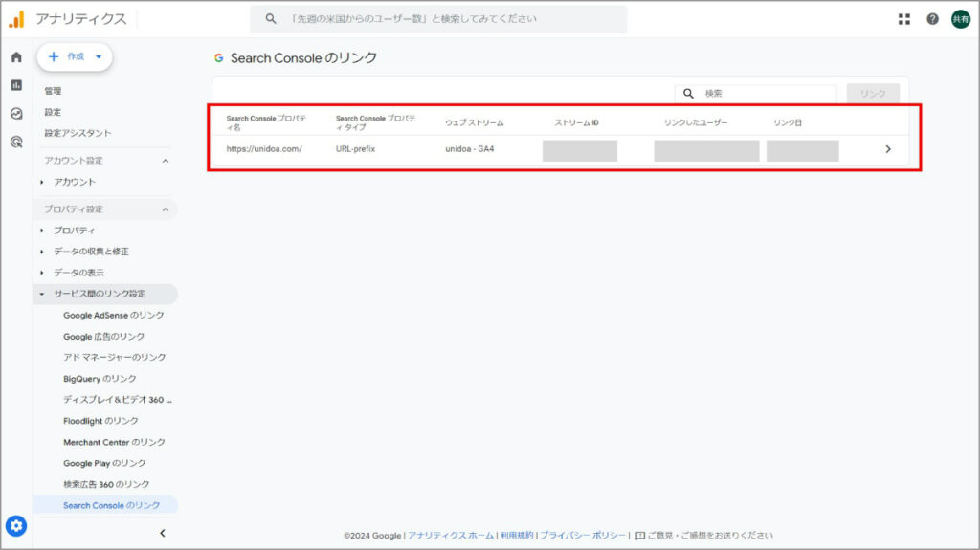The height and width of the screenshot is (550, 980).
Task: Open ディスプレイ＆ビデオ 360 link item
Action: tap(118, 400)
